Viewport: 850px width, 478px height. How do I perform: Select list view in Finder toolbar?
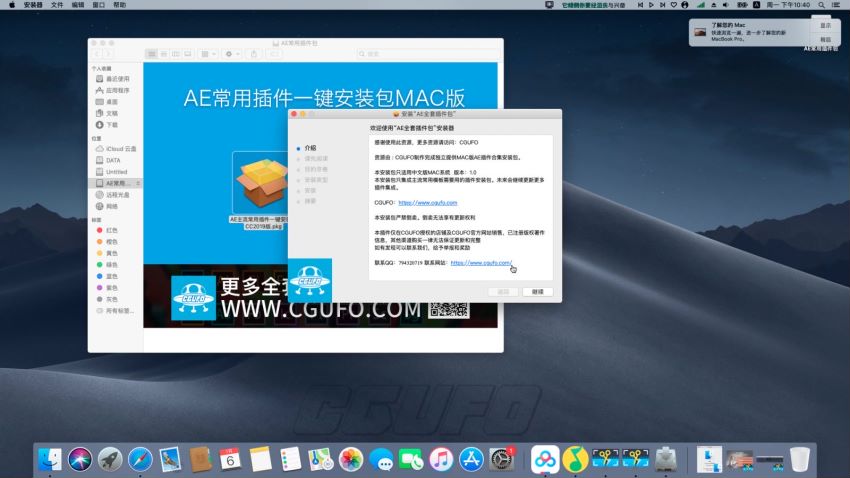164,54
